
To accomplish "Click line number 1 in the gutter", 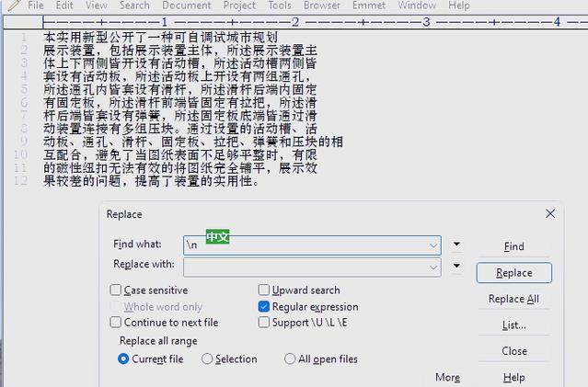I will pos(24,37).
